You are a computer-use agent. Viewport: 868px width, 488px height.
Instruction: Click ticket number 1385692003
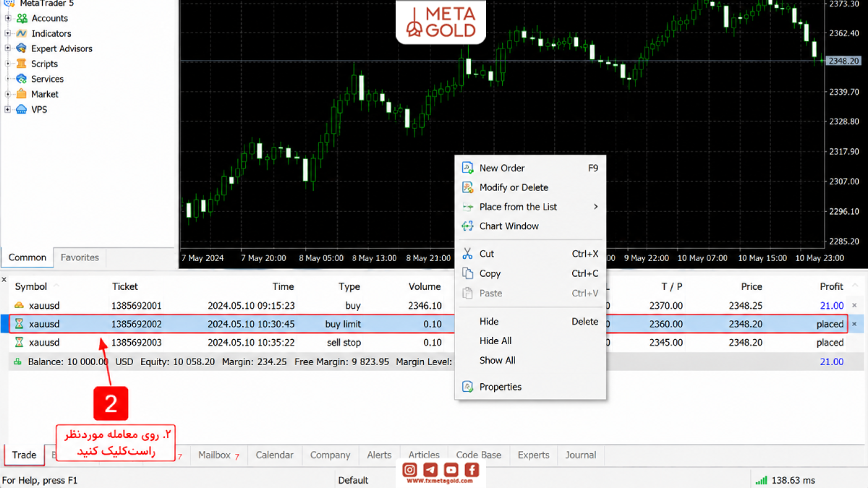click(x=137, y=343)
